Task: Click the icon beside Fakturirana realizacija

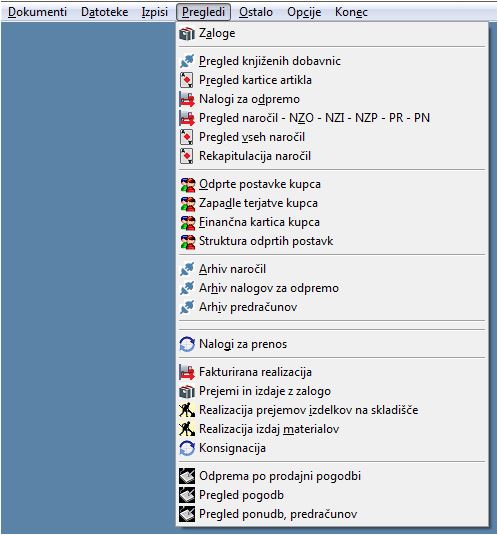Action: tap(187, 372)
